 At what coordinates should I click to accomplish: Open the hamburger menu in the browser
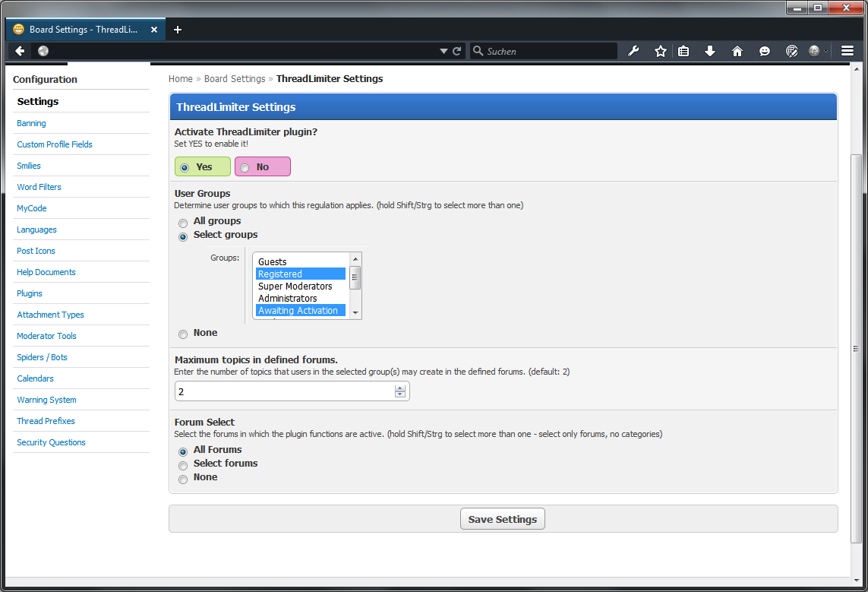pos(847,51)
